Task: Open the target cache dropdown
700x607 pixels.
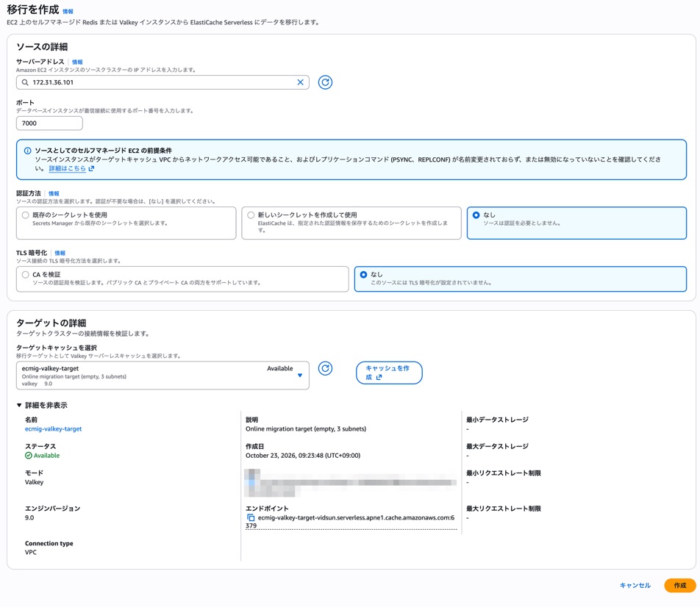Action: point(162,376)
